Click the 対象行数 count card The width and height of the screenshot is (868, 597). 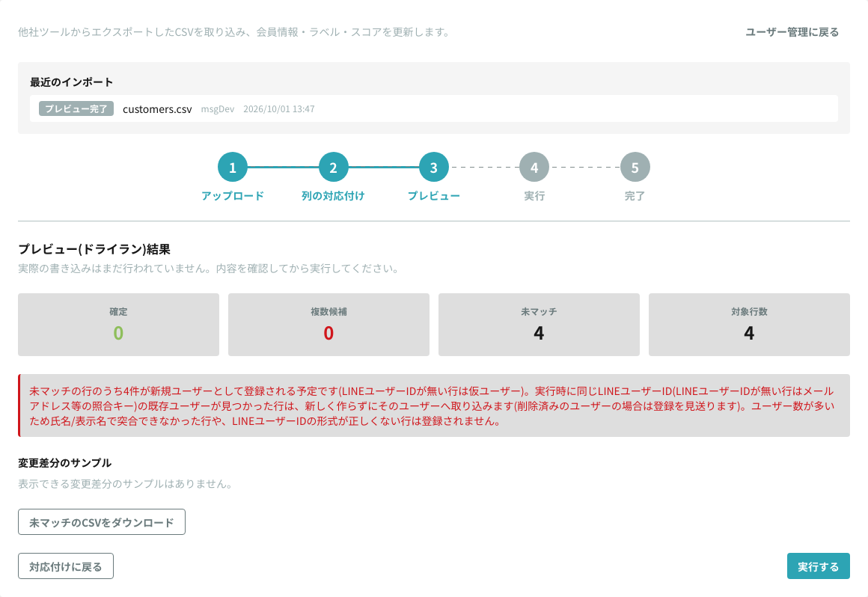click(750, 325)
